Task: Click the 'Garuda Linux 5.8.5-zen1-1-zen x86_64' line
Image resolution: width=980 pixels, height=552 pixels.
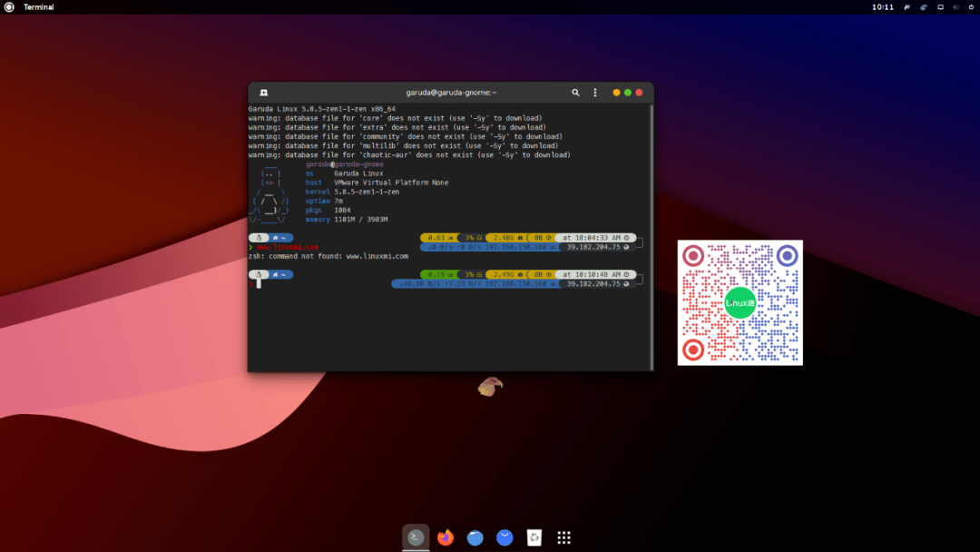Action: (x=322, y=109)
